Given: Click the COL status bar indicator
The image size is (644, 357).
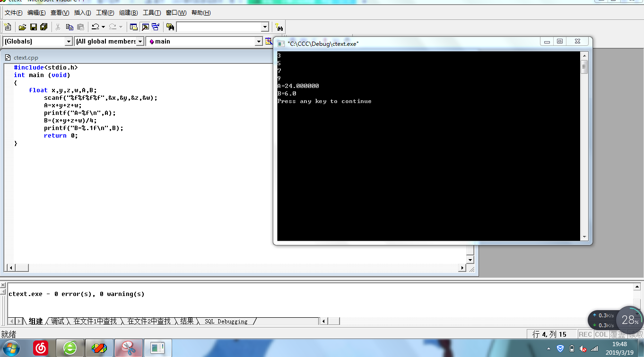Looking at the screenshot, I should [601, 334].
